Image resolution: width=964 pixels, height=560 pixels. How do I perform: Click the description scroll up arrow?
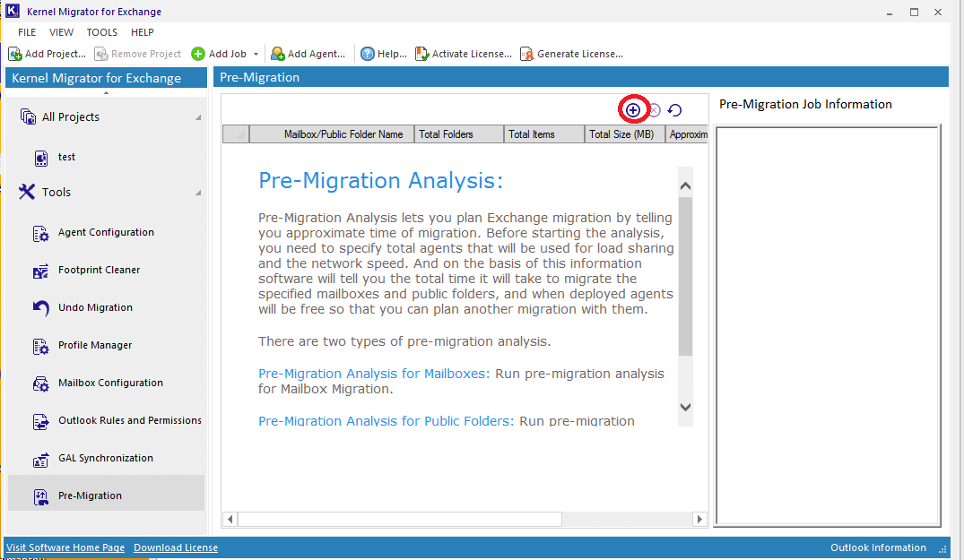coord(685,185)
